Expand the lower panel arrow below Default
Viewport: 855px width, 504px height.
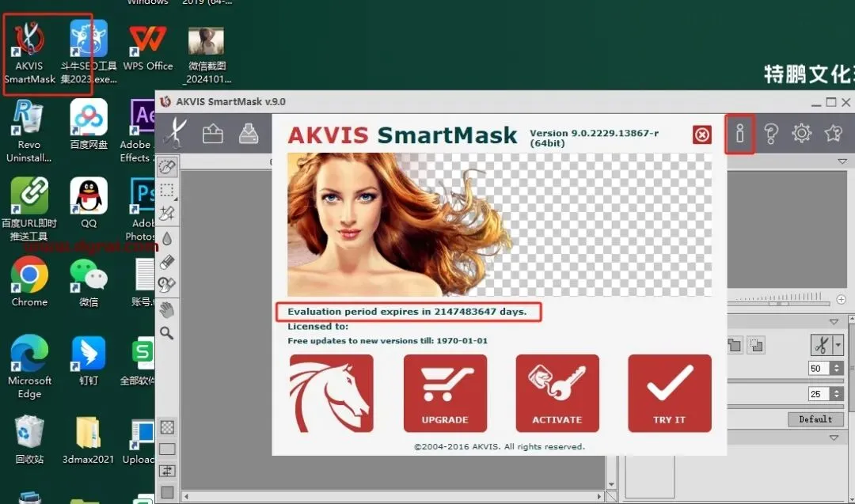pyautogui.click(x=834, y=438)
